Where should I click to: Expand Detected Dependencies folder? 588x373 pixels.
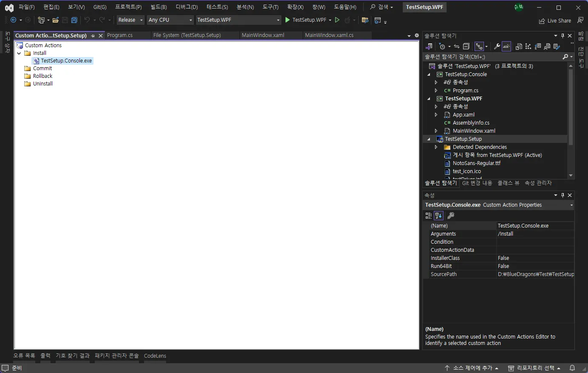[x=436, y=147]
